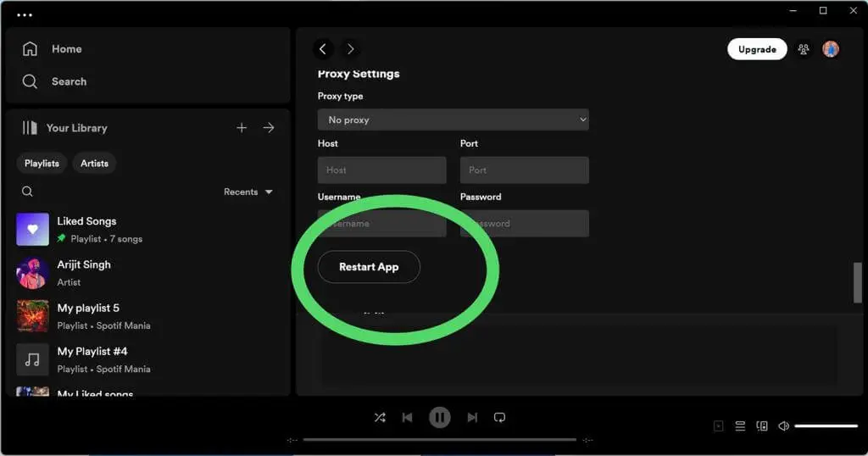Adjust the volume slider
This screenshot has height=456, width=868.
point(826,425)
